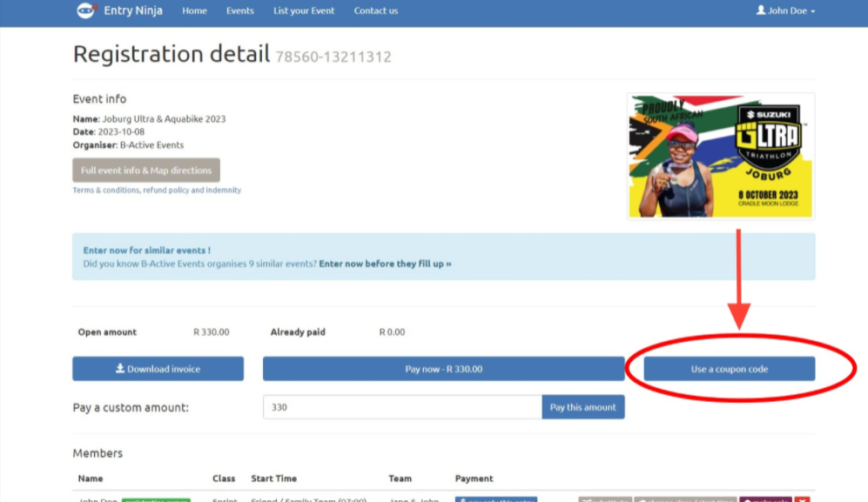Screen dimensions: 868x502
Task: Click the Class column header
Action: (x=224, y=479)
